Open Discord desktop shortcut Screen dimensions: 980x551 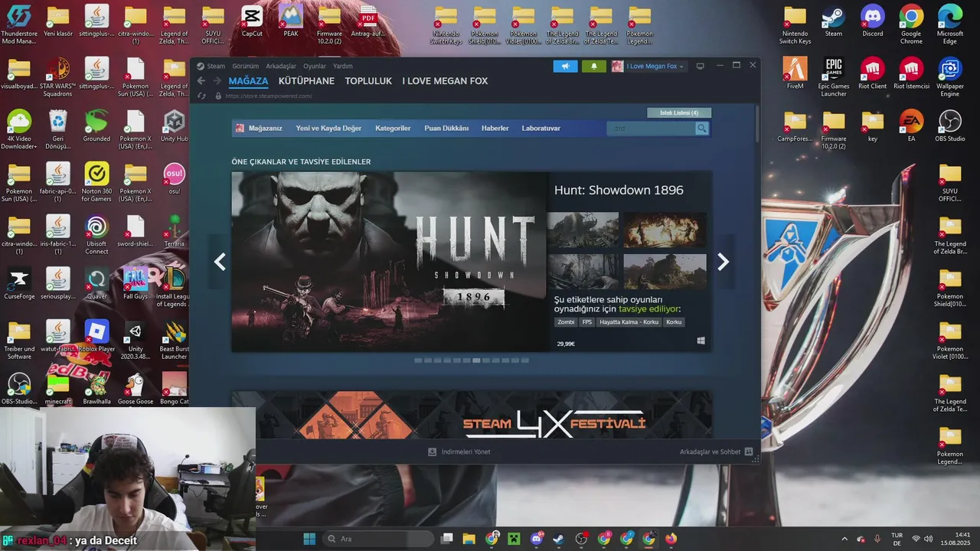[873, 21]
